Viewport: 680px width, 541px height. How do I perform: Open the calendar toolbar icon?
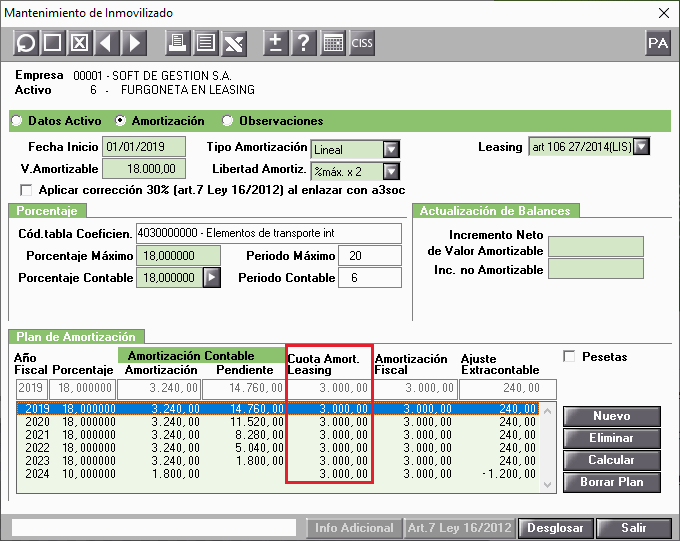point(333,43)
